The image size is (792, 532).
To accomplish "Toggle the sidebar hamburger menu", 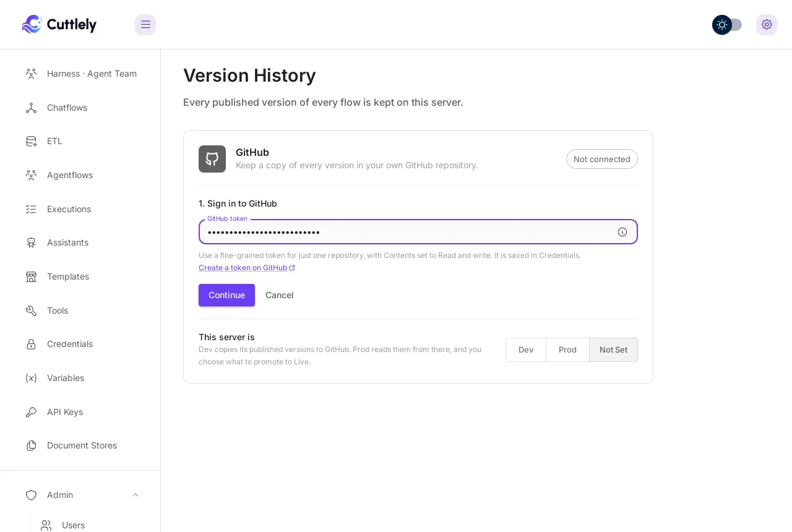I will click(x=145, y=25).
